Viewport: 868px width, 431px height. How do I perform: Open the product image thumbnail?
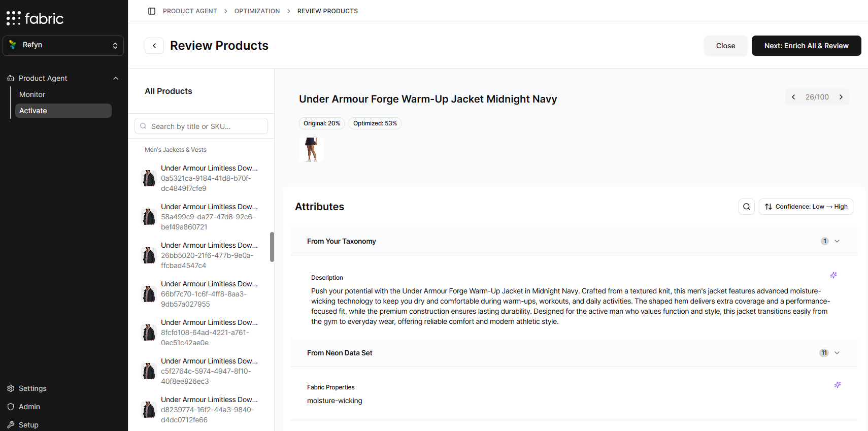click(311, 150)
